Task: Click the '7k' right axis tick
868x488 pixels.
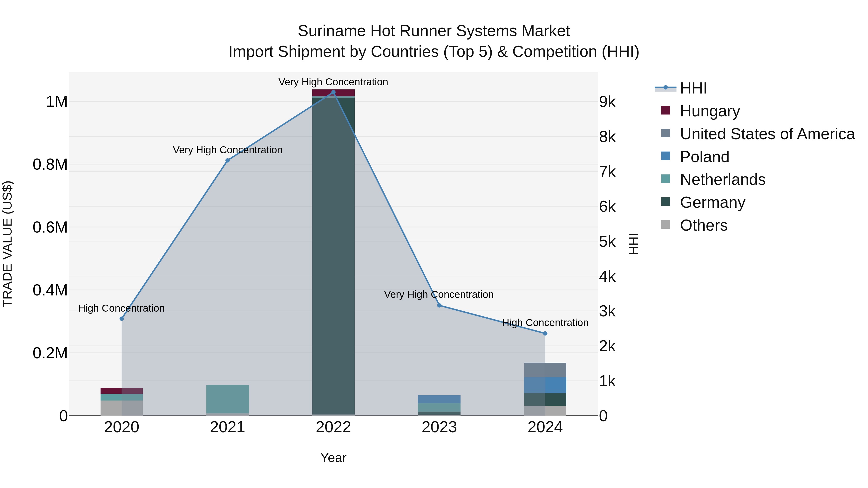Action: 607,172
